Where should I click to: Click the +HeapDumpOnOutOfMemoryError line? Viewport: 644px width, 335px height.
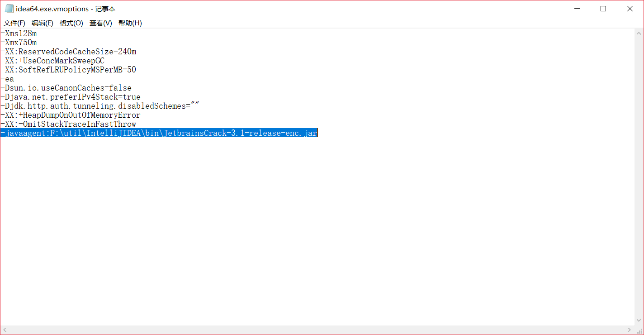pyautogui.click(x=71, y=115)
